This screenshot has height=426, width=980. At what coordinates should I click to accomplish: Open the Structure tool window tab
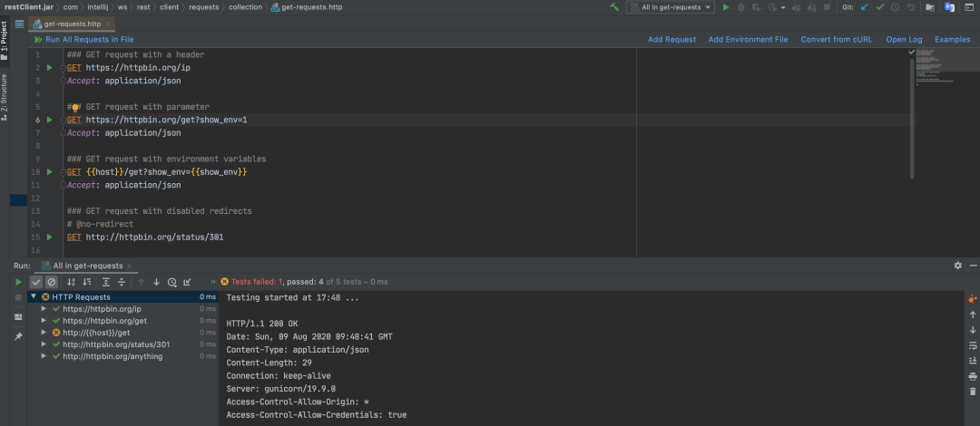coord(5,97)
